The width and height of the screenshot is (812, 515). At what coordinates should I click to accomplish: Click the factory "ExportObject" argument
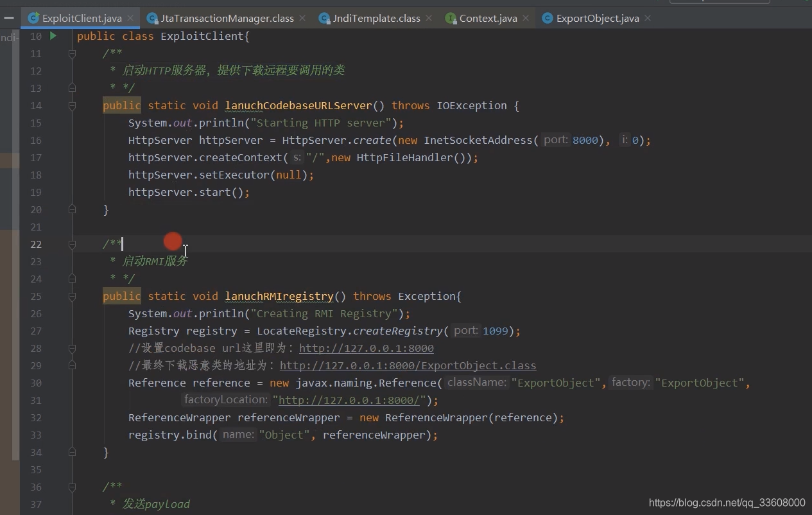(700, 383)
